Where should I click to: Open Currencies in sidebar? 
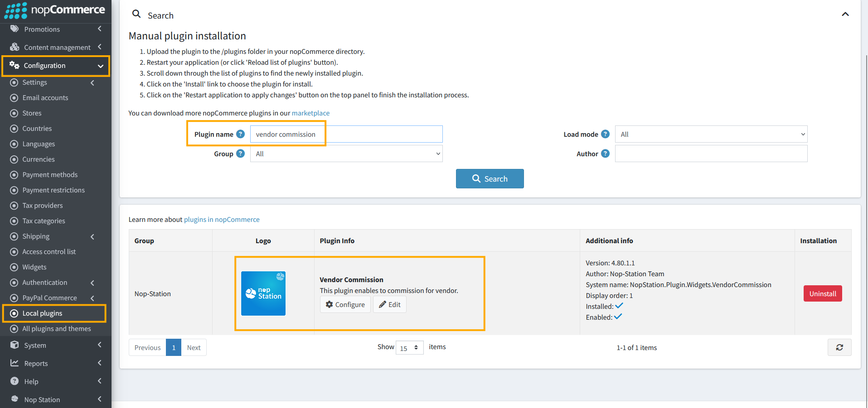tap(39, 159)
